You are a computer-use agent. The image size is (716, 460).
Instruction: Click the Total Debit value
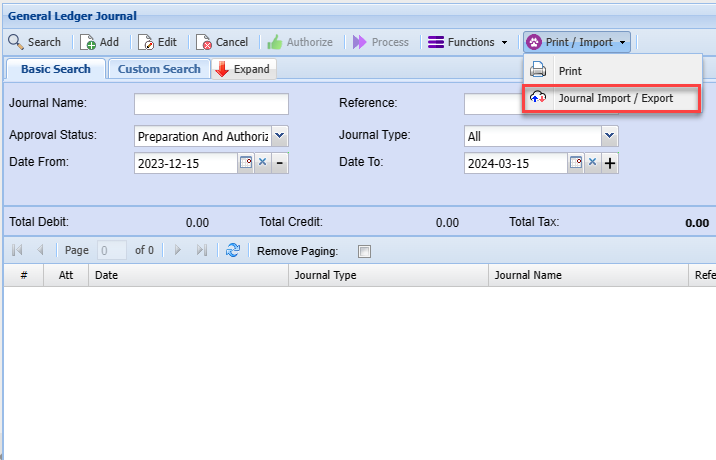click(x=197, y=223)
